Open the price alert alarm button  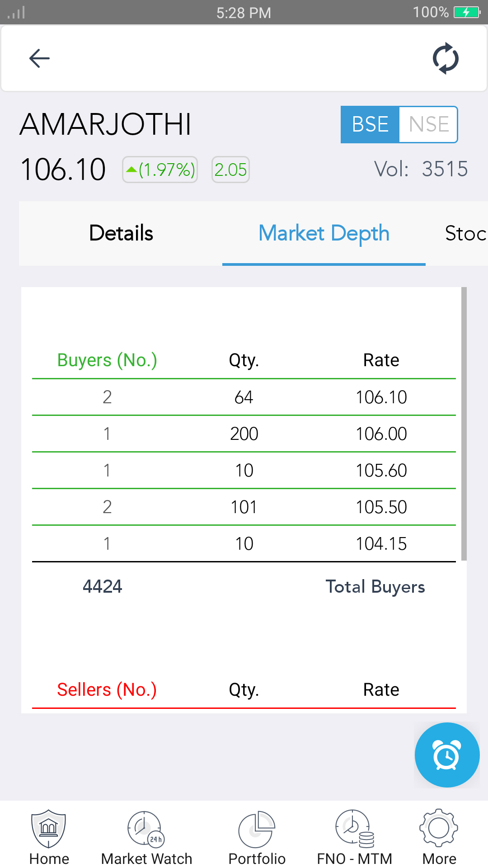447,755
